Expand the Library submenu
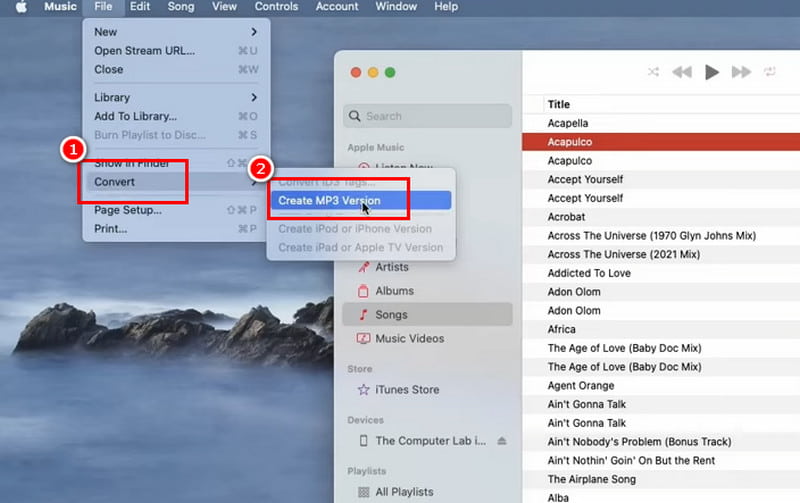The image size is (800, 503). tap(176, 97)
